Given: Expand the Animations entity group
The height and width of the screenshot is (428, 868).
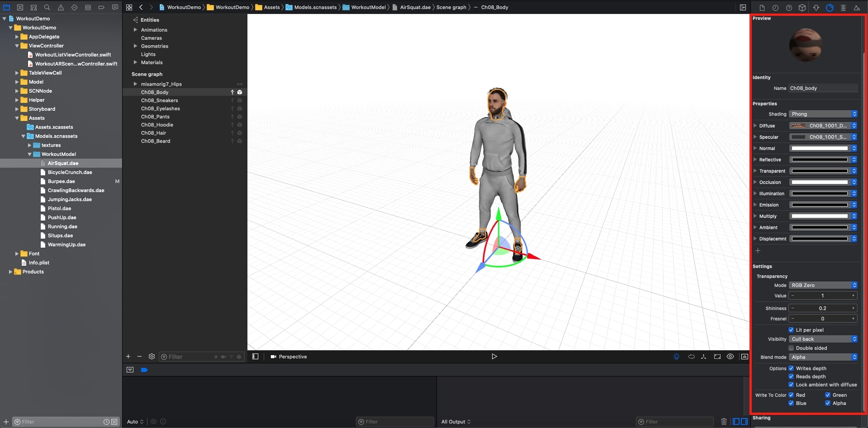Looking at the screenshot, I should click(x=135, y=30).
